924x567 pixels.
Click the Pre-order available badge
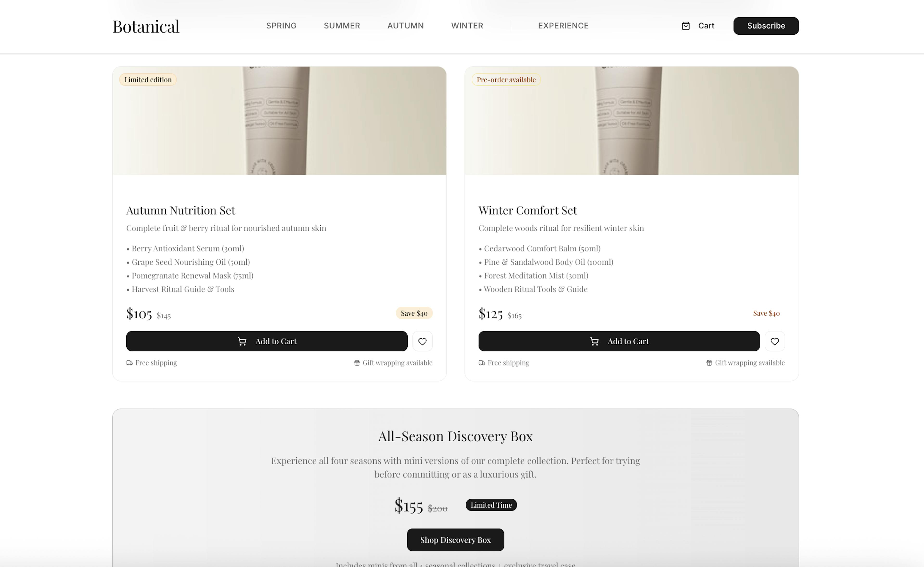pyautogui.click(x=506, y=79)
